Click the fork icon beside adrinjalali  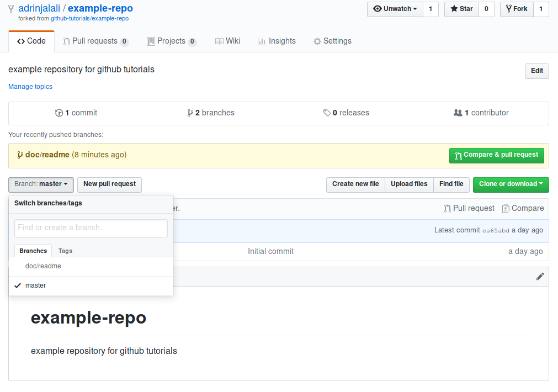click(11, 8)
